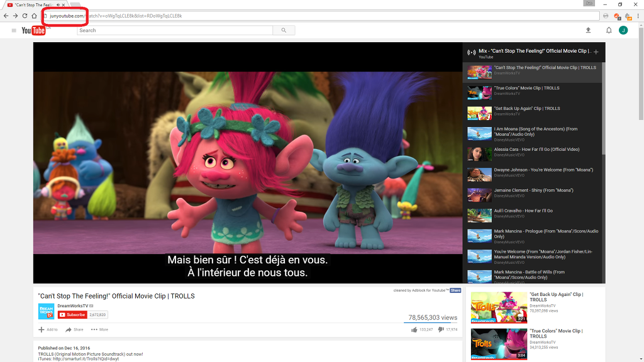Click the suggested "Get Back Up Again" Clip title
The height and width of the screenshot is (362, 644).
click(x=556, y=297)
